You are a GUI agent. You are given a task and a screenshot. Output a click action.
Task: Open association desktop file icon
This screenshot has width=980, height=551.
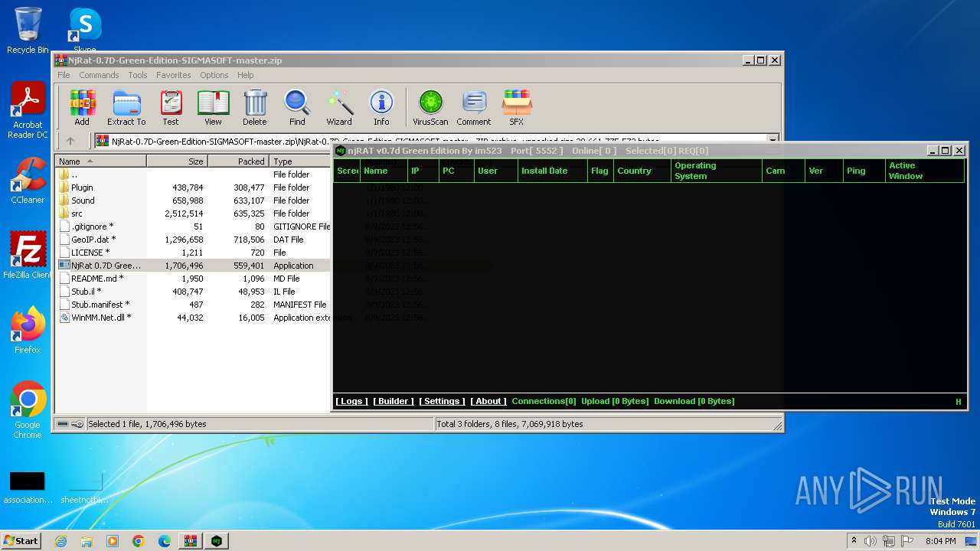28,488
